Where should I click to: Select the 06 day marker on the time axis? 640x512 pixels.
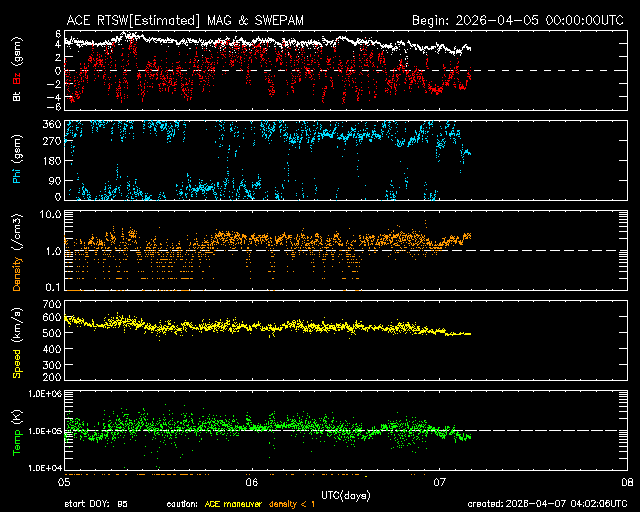point(252,481)
